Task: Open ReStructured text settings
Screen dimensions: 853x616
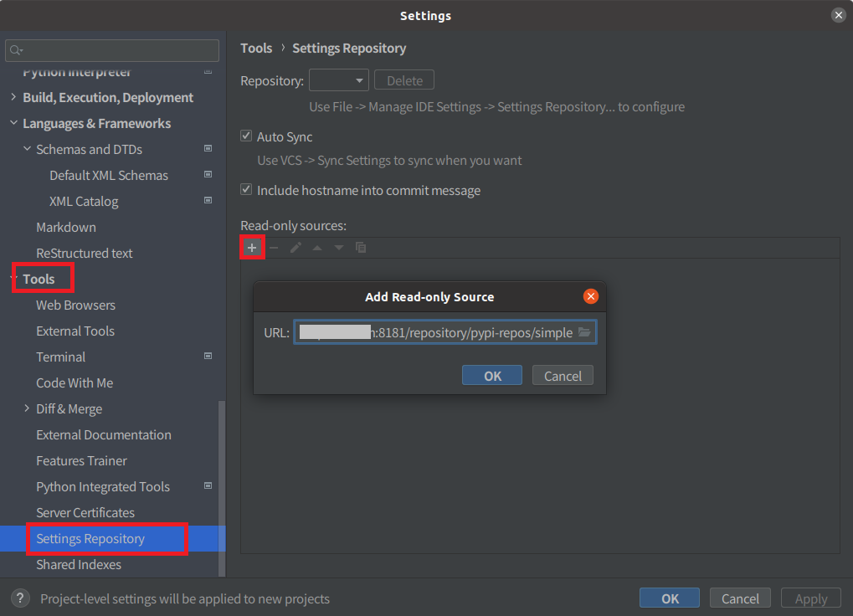Action: tap(85, 254)
